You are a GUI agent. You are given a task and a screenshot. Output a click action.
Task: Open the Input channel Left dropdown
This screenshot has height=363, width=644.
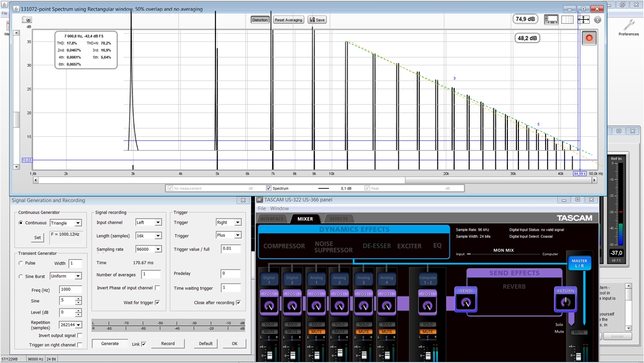pos(149,222)
